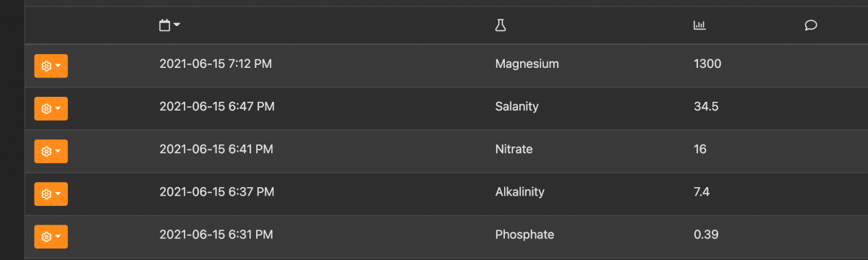Click the speech bubble comments column icon

coord(811,25)
